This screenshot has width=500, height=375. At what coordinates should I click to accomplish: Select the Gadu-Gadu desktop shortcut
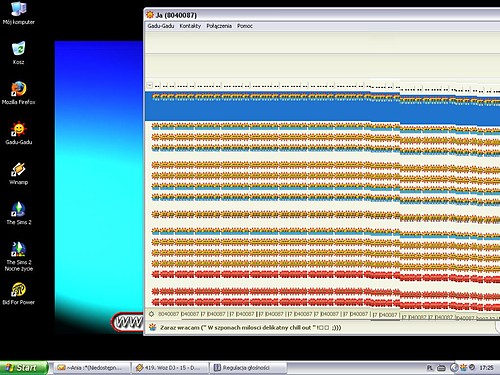pyautogui.click(x=19, y=133)
